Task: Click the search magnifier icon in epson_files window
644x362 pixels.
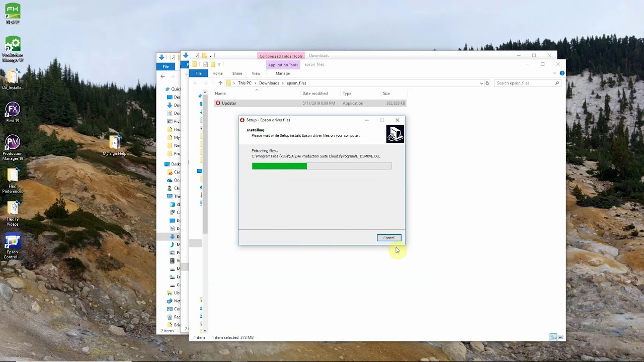Action: tap(557, 83)
